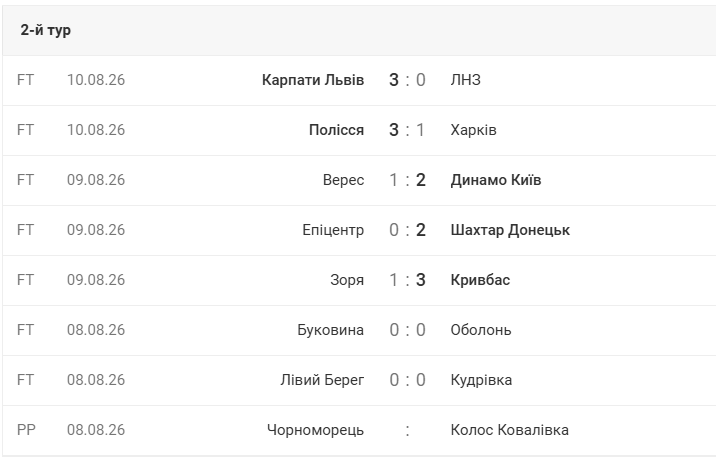Open Шахтар Донецьк team page
Viewport: 716px width, 457px height.
pyautogui.click(x=510, y=230)
